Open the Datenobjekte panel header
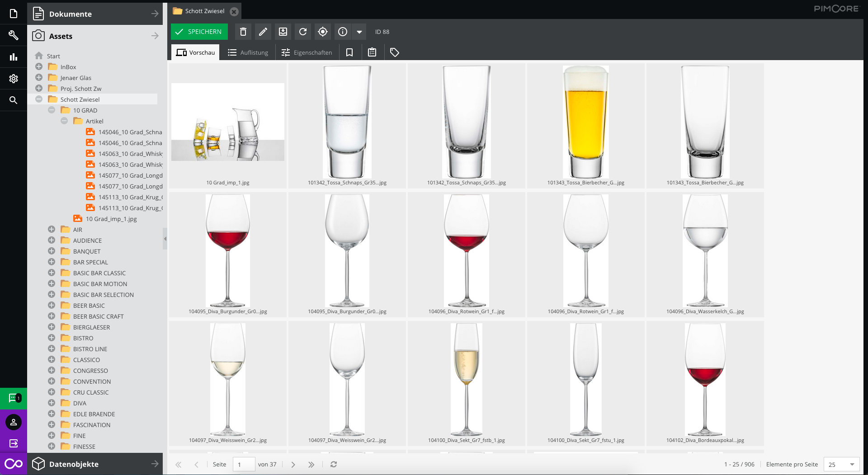This screenshot has width=868, height=475. coord(95,464)
